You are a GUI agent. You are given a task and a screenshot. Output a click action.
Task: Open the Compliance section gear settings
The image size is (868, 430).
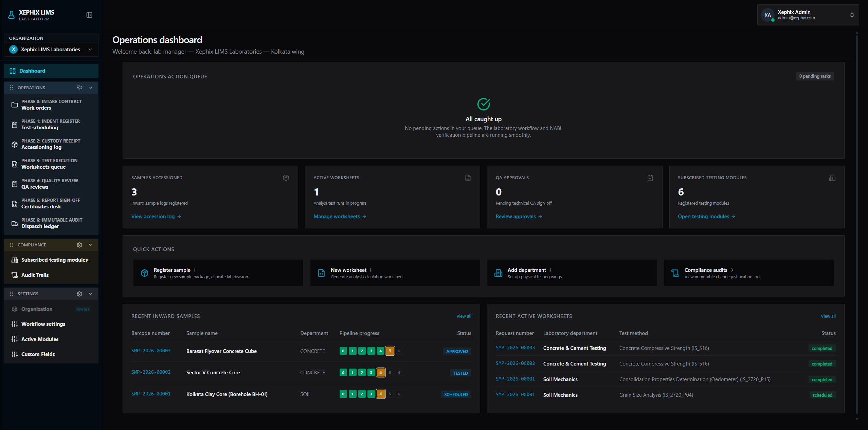point(79,245)
